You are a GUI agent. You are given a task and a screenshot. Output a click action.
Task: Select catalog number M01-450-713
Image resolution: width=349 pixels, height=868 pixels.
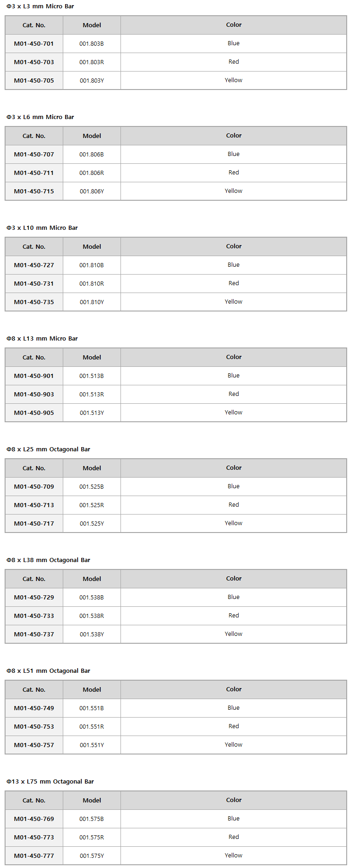coord(34,505)
